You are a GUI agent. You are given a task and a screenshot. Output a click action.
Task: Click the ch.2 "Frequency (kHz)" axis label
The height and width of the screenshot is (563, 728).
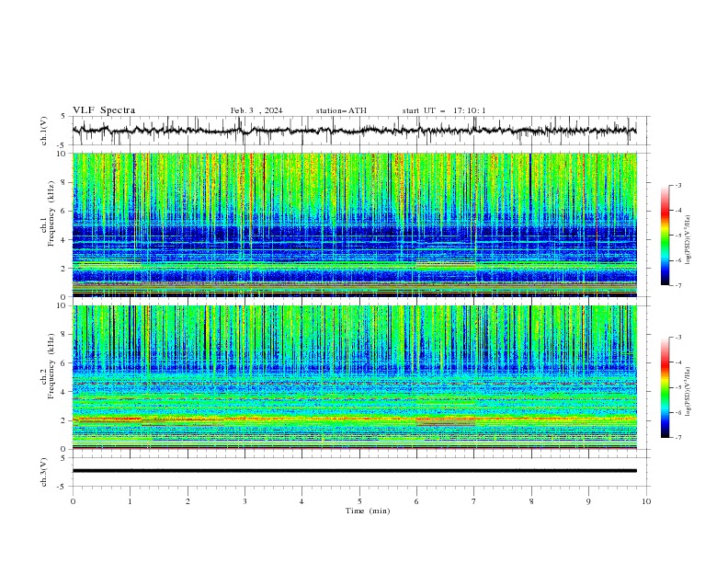[x=51, y=366]
